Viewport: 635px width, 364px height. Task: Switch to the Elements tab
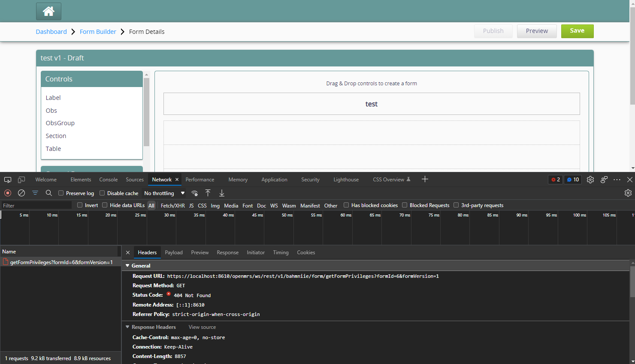tap(81, 180)
